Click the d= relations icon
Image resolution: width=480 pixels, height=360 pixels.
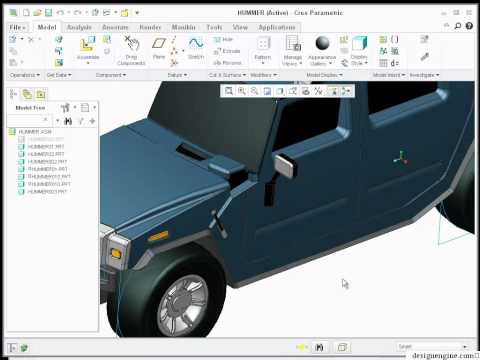[395, 63]
